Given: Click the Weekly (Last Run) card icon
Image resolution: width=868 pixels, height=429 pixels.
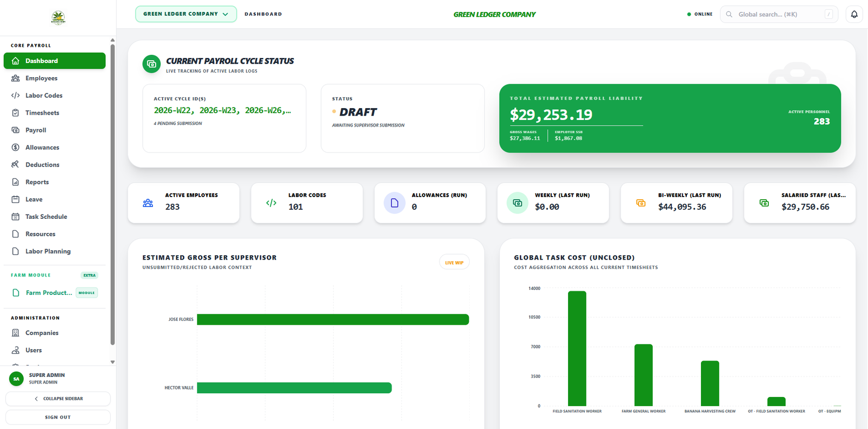Looking at the screenshot, I should [518, 203].
